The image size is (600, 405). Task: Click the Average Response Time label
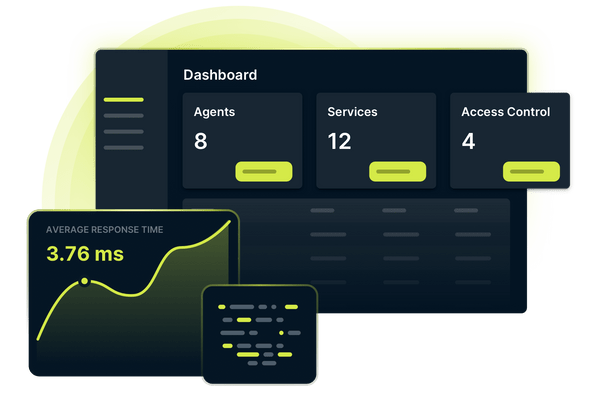pyautogui.click(x=104, y=230)
